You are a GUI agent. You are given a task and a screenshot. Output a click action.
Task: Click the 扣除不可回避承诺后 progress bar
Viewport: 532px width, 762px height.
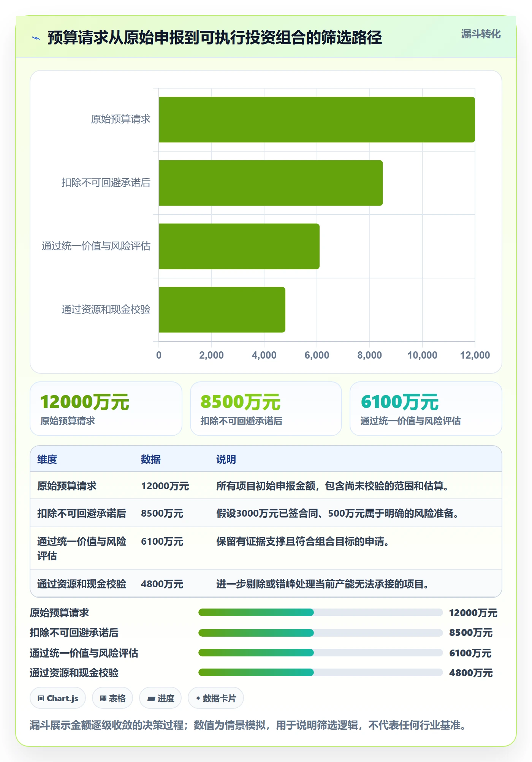coord(321,632)
